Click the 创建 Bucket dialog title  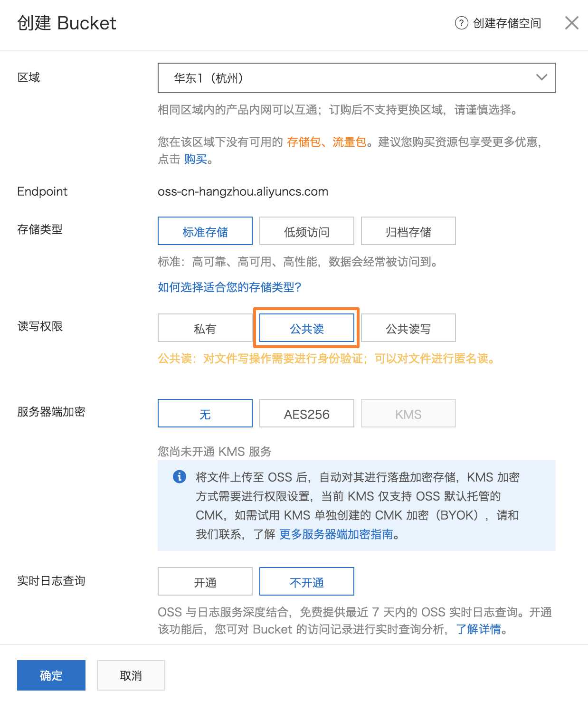[x=66, y=23]
